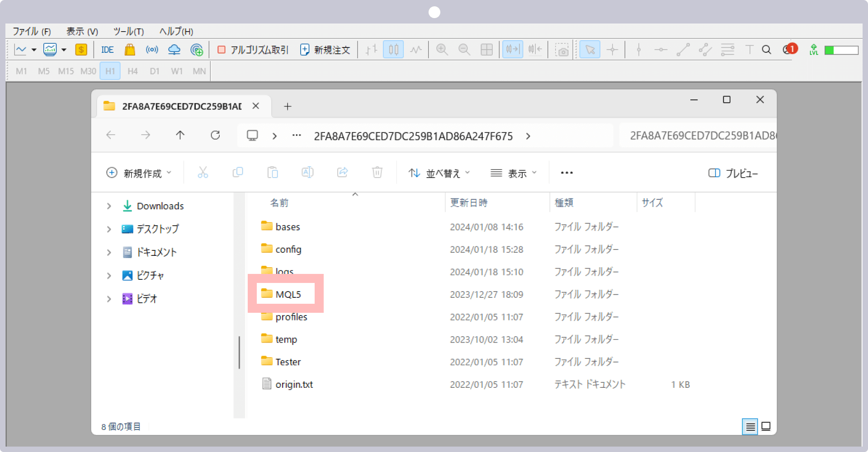Zoom in on the chart

click(442, 50)
